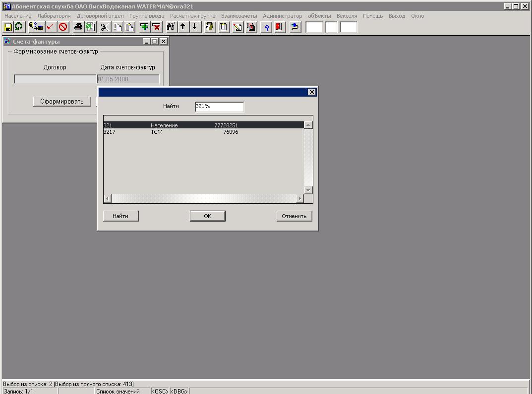Click the list's horizontal scrollbar right arrow
This screenshot has height=394, width=532.
click(x=299, y=199)
